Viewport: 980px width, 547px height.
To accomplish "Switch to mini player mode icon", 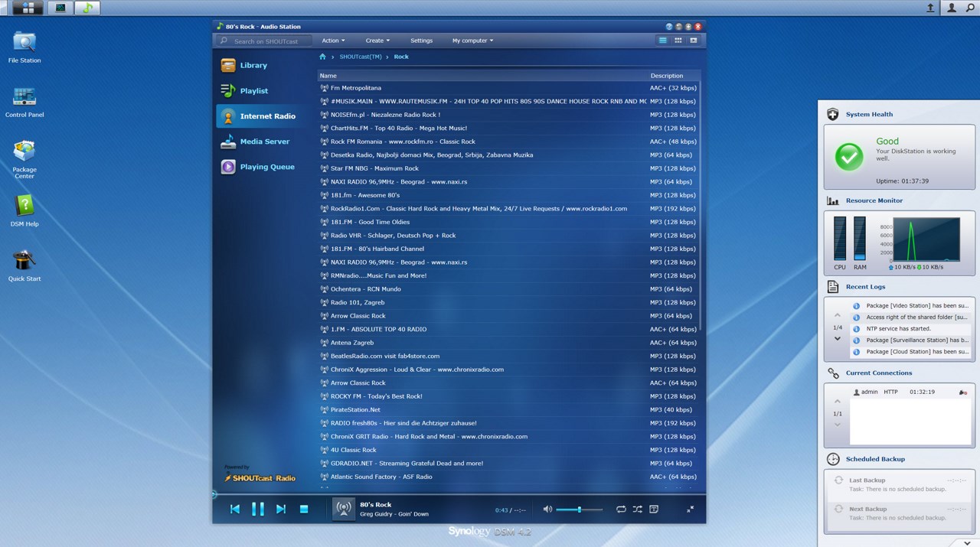I will pos(691,509).
